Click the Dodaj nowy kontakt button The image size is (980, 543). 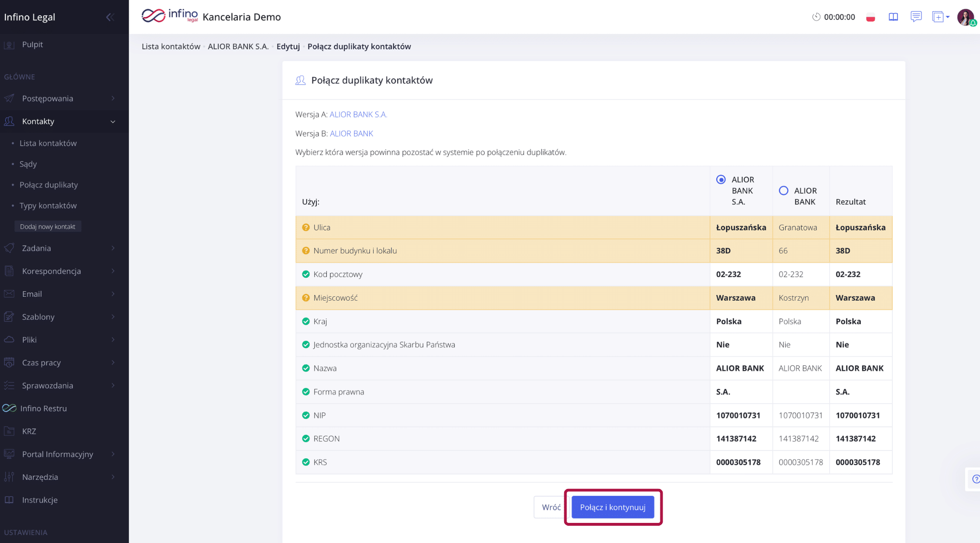click(x=47, y=226)
